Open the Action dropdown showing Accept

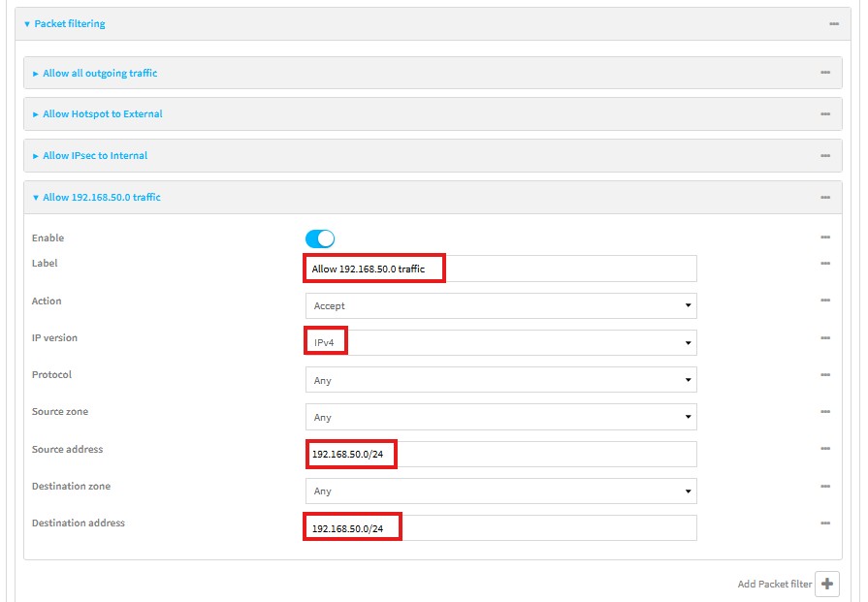(x=500, y=305)
